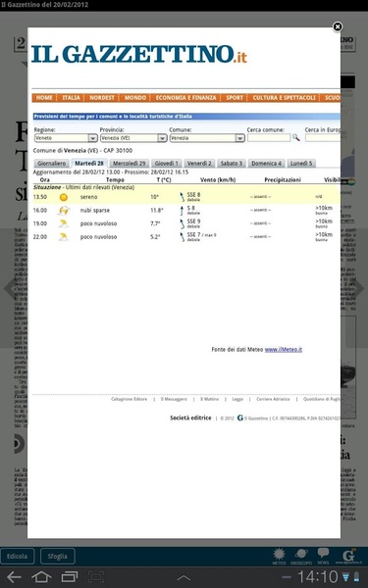This screenshot has height=588, width=368.
Task: Expand the navigation bar up chevron
Action: (184, 578)
